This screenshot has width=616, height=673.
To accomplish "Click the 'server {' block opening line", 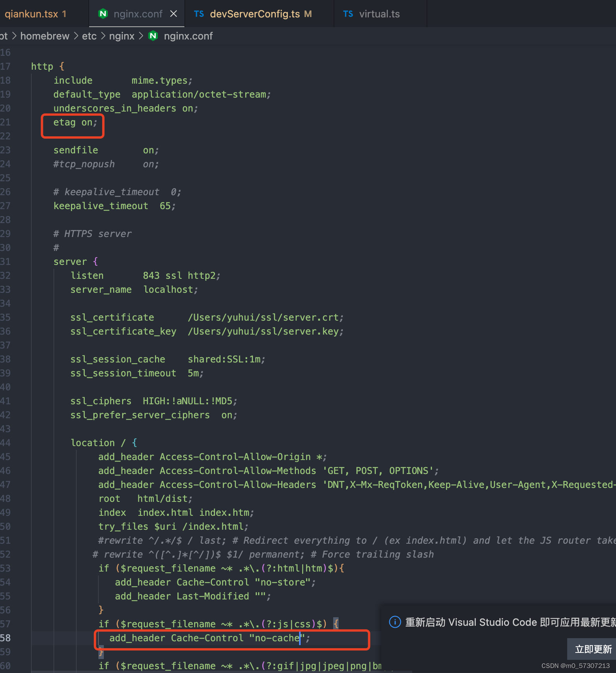I will (76, 262).
